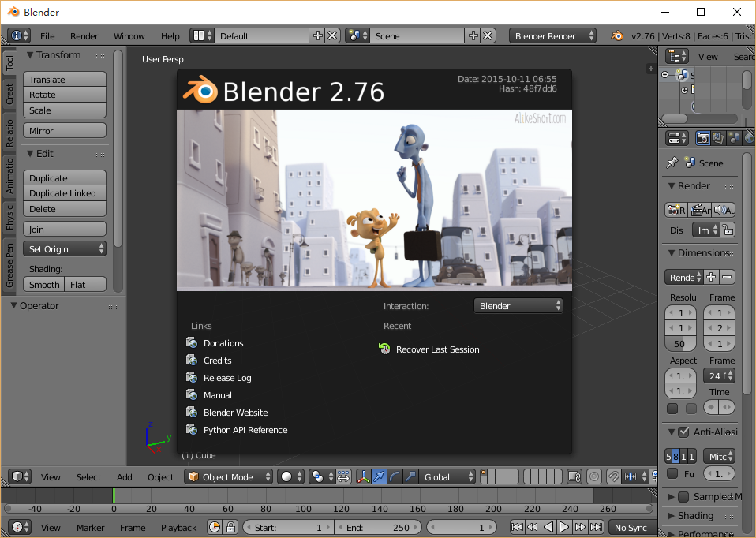Open the Interaction preset dropdown
Viewport: 756px width, 538px height.
pyautogui.click(x=518, y=306)
